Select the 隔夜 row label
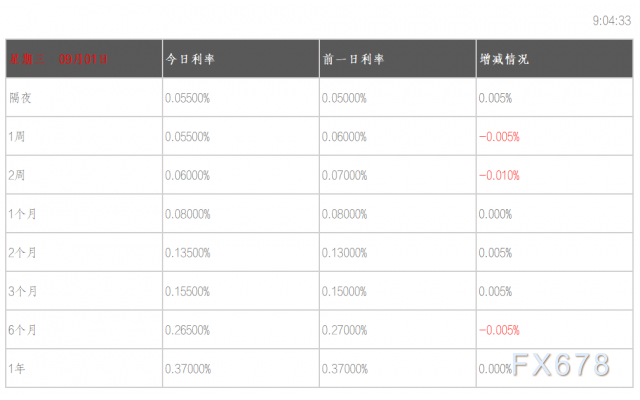The width and height of the screenshot is (640, 400). tap(19, 98)
